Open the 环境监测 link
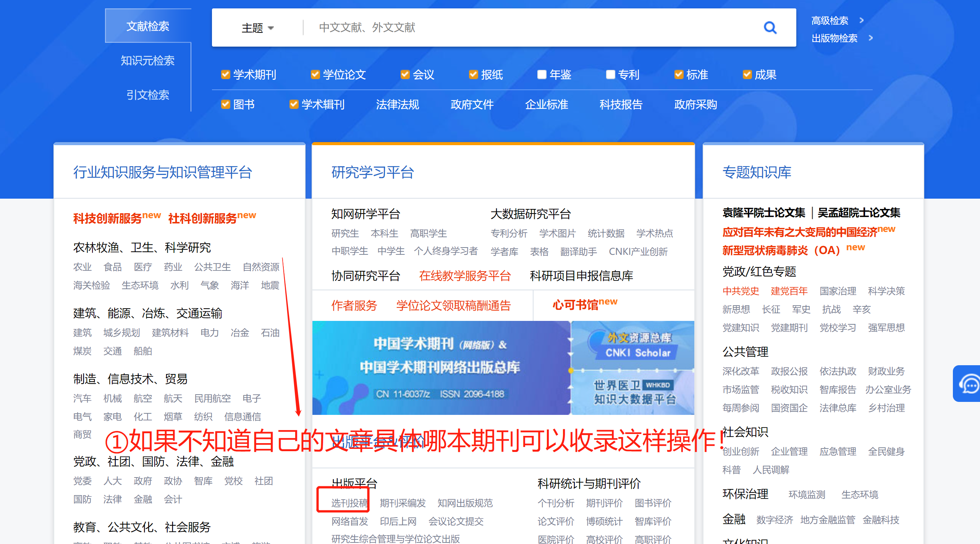Viewport: 980px width, 544px height. click(807, 494)
